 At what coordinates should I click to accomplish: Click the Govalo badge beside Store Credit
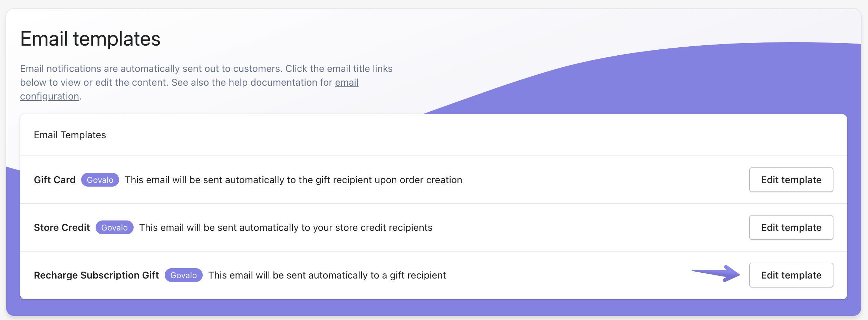(x=114, y=227)
